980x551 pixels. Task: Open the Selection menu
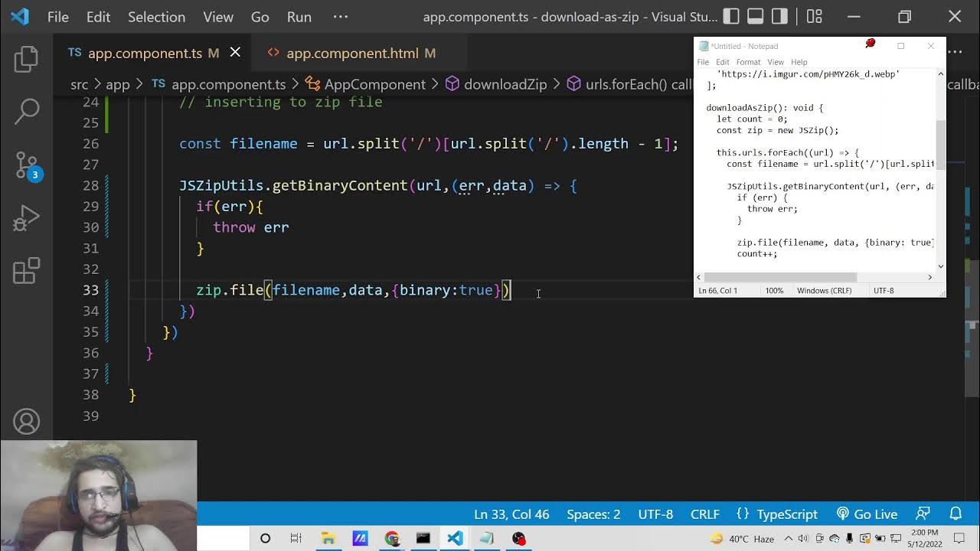coord(156,17)
